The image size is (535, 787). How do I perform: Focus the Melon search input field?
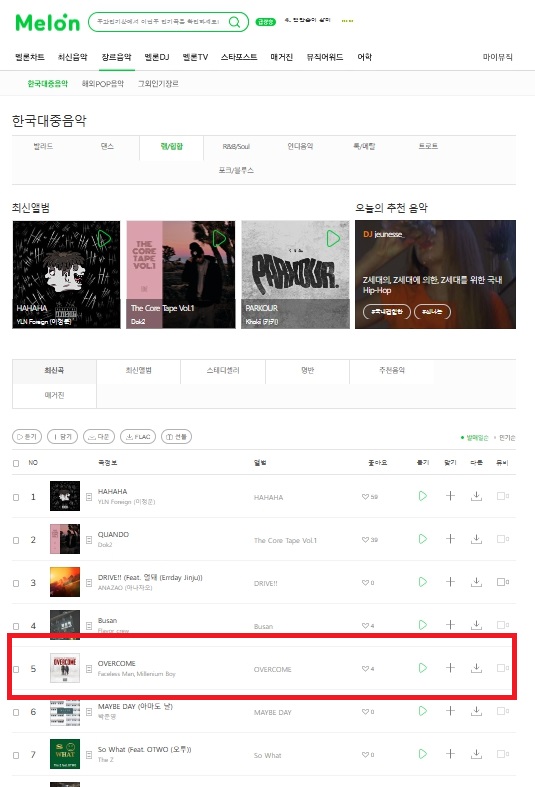click(158, 22)
